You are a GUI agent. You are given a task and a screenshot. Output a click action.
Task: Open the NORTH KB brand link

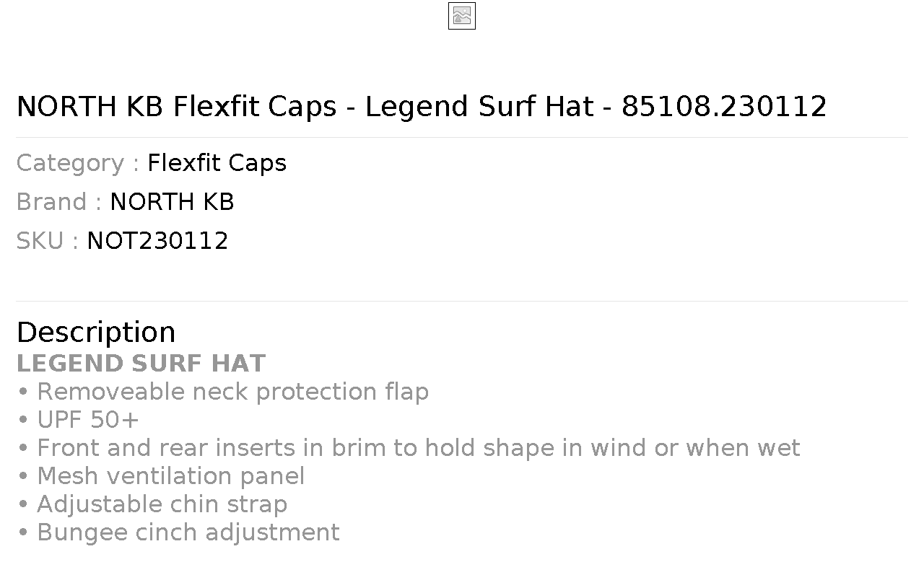coord(172,202)
